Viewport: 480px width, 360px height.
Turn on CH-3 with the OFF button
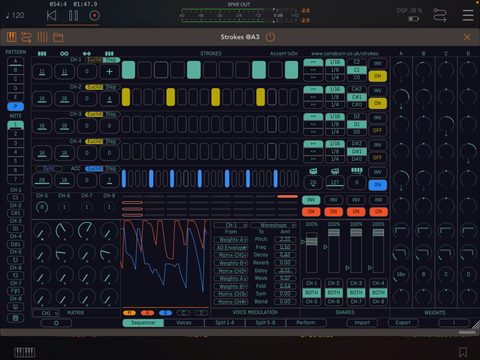(x=377, y=130)
